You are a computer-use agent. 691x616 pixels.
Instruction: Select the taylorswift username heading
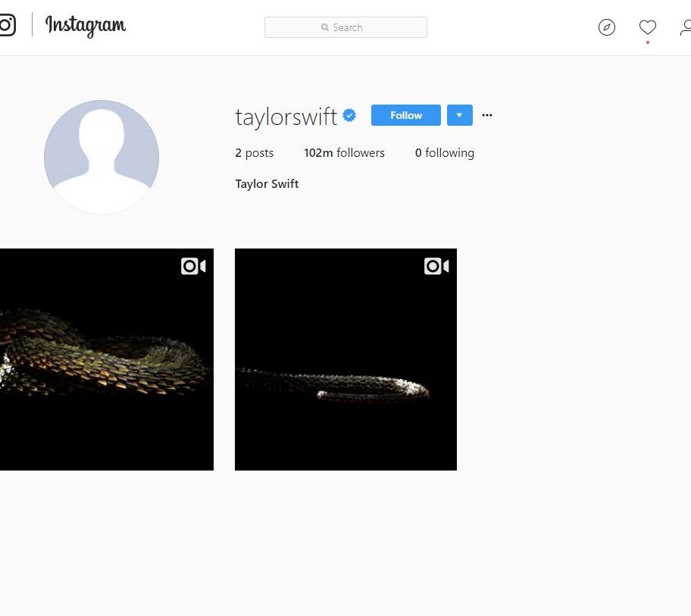[286, 117]
